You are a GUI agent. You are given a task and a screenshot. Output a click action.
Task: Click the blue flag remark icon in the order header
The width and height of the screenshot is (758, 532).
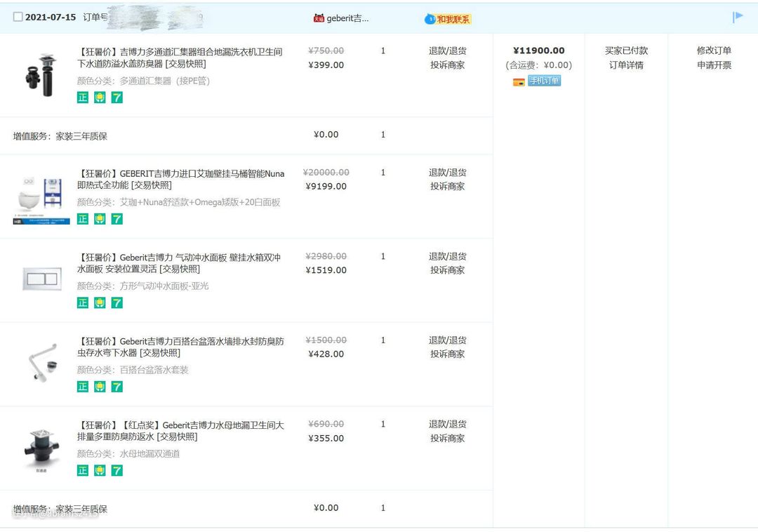point(738,18)
